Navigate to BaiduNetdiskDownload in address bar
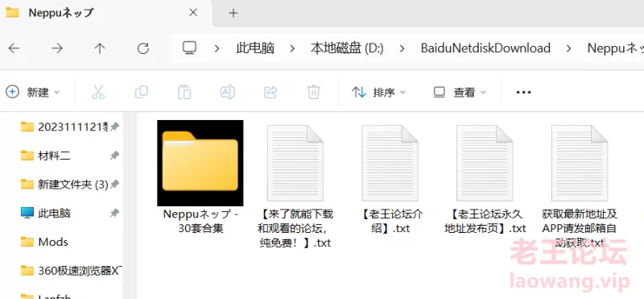This screenshot has width=644, height=299. [x=485, y=48]
